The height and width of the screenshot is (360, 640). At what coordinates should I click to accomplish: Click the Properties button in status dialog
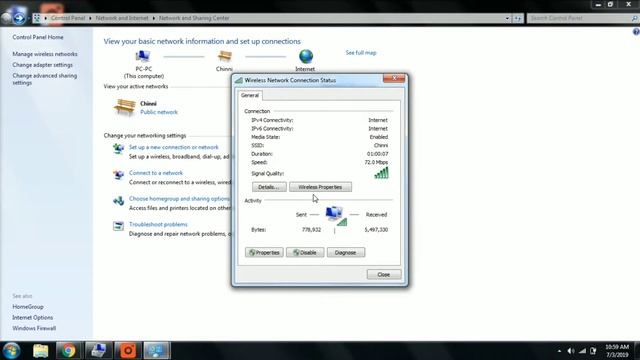pos(264,252)
